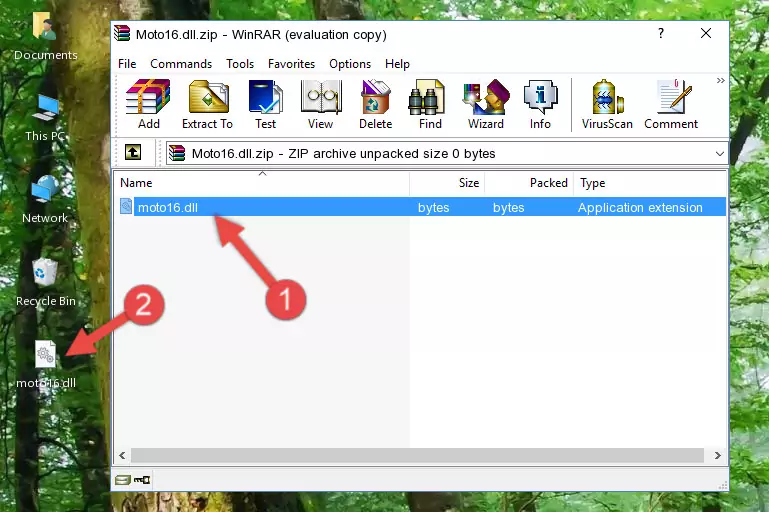This screenshot has height=512, width=769.
Task: Sort by Name column header
Action: click(x=262, y=183)
